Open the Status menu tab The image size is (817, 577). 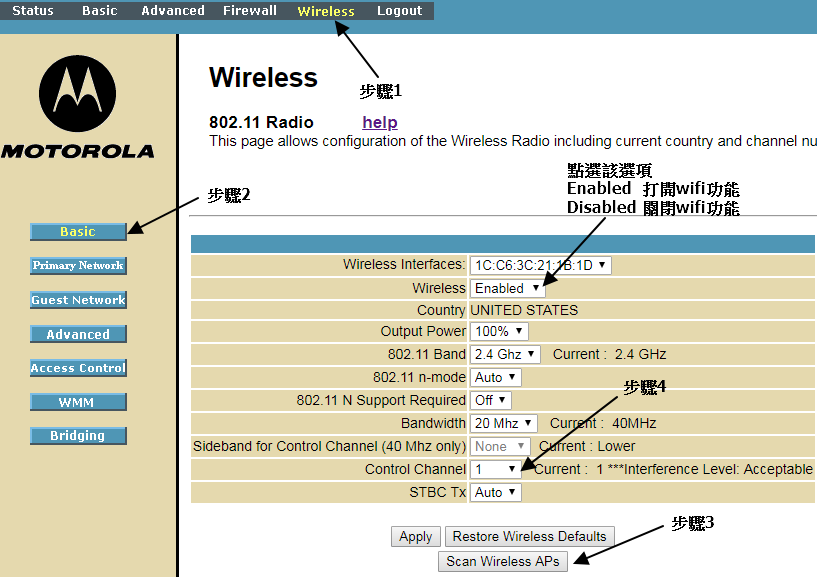(33, 11)
